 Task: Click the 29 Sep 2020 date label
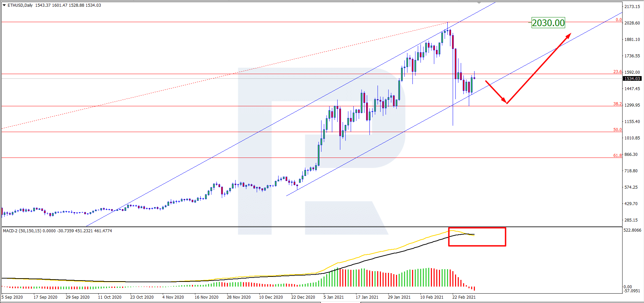(78, 297)
